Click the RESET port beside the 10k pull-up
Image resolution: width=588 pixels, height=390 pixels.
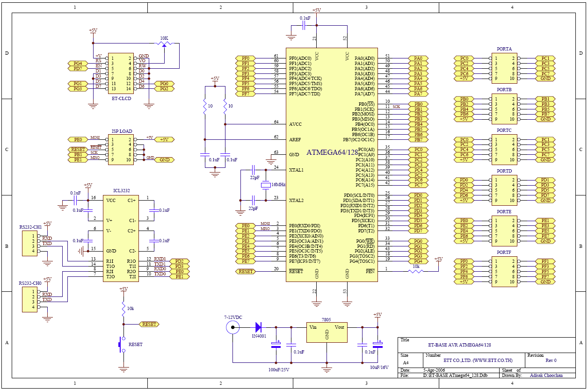point(149,324)
